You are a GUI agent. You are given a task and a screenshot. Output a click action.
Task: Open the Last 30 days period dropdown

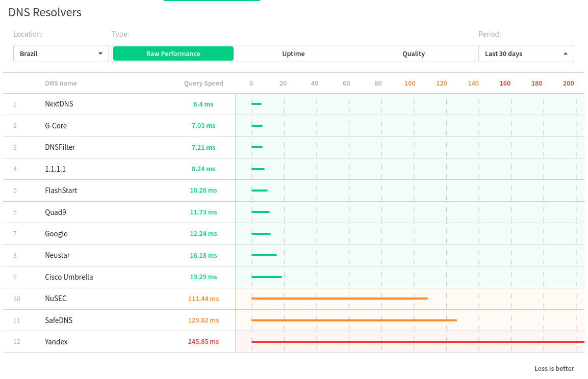click(x=526, y=53)
